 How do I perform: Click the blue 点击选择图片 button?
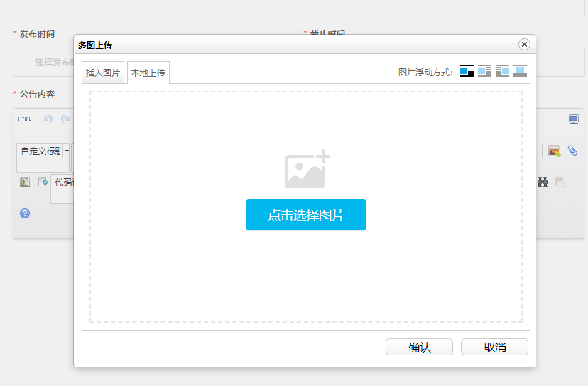[x=305, y=215]
